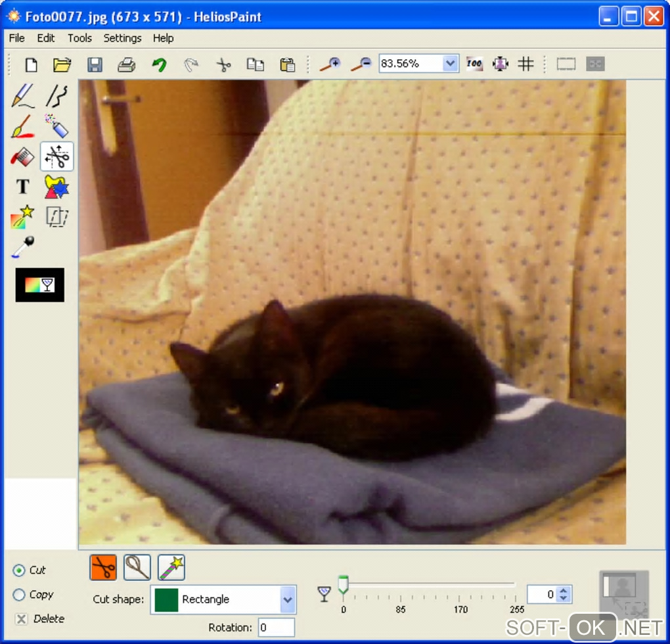Open the Edit menu
670x644 pixels.
coord(46,38)
